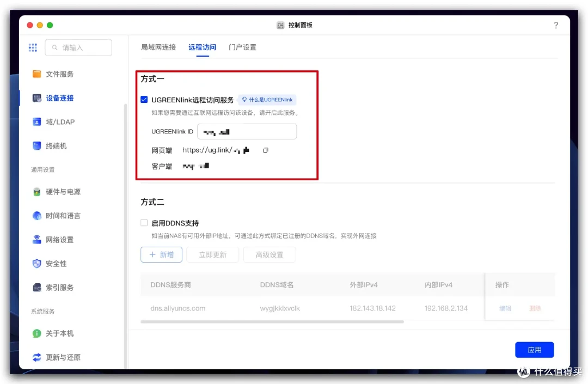Image resolution: width=588 pixels, height=384 pixels.
Task: Click the 安全性 shield icon
Action: point(37,264)
